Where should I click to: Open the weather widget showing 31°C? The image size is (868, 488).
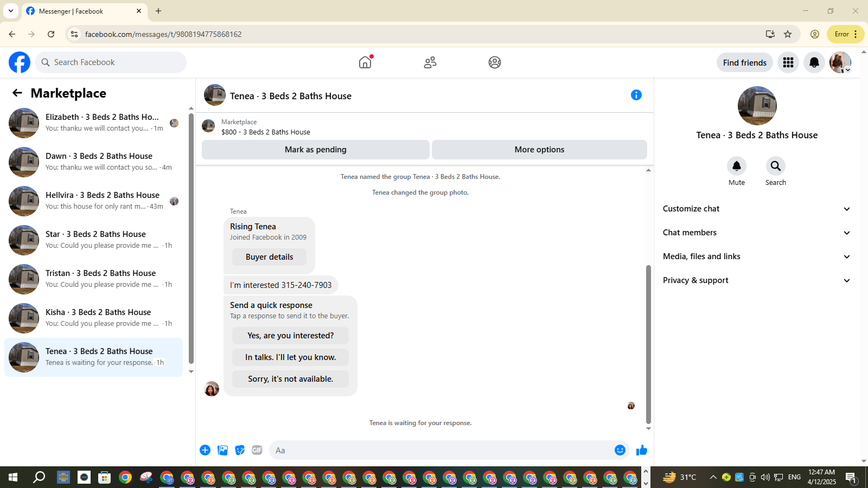point(680,477)
